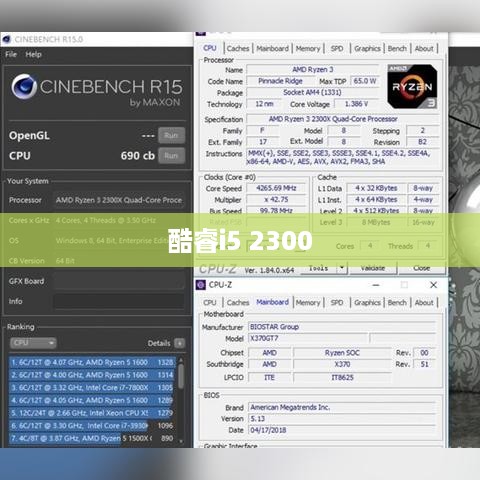Click the American Megatrends Inc. BIOS brand

(342, 407)
